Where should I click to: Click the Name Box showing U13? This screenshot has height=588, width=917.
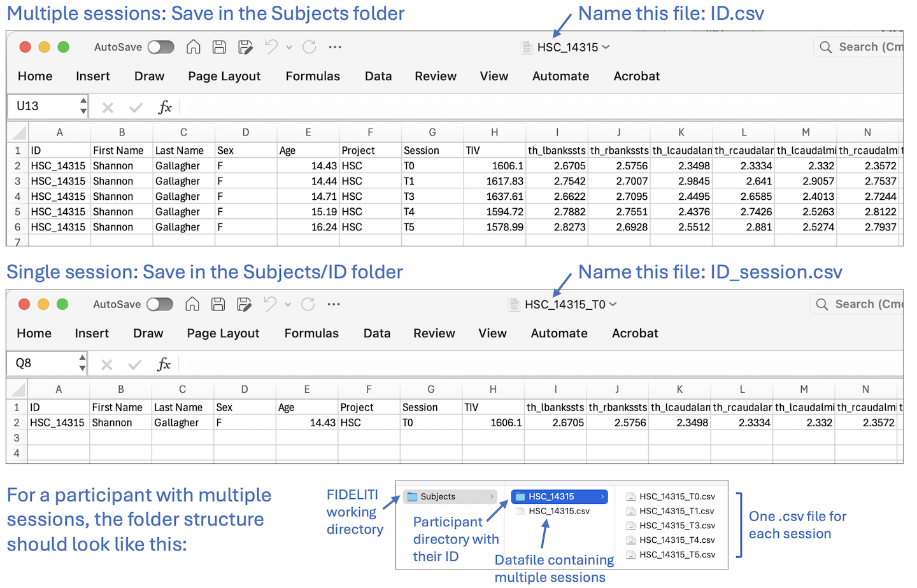pos(43,106)
